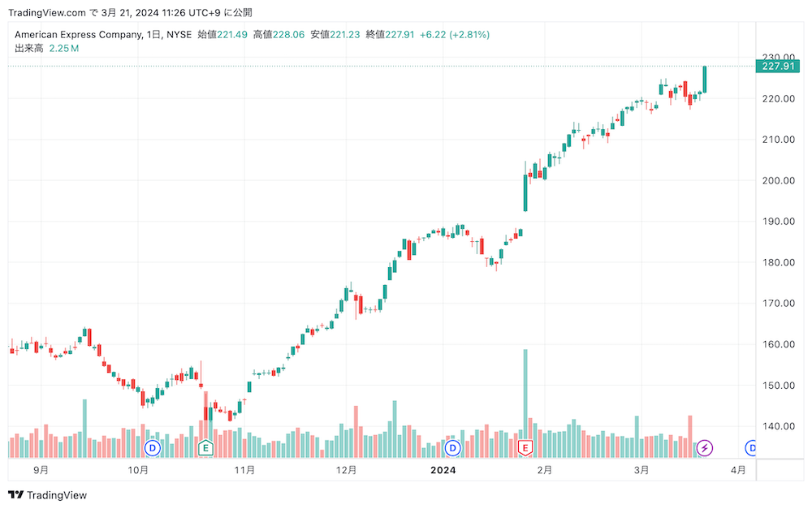
Task: Click the 150.00 price axis label
Action: [x=779, y=386]
